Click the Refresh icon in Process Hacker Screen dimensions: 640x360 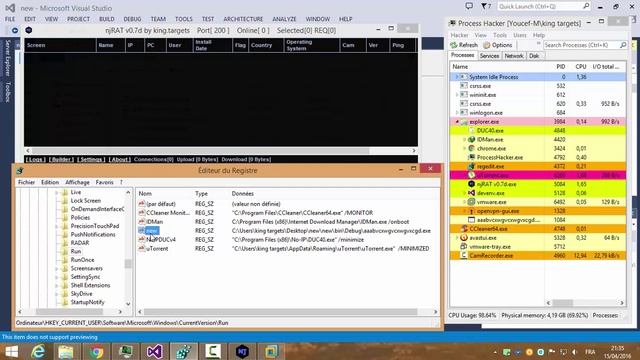coord(453,45)
